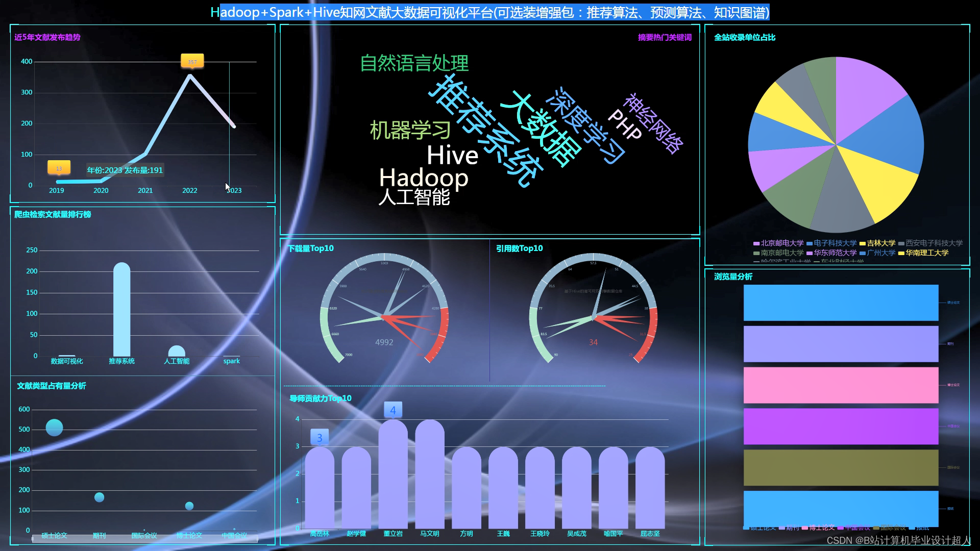This screenshot has width=980, height=551.
Task: Click the 硕士论文 bubble in scatter chart
Action: (x=54, y=428)
